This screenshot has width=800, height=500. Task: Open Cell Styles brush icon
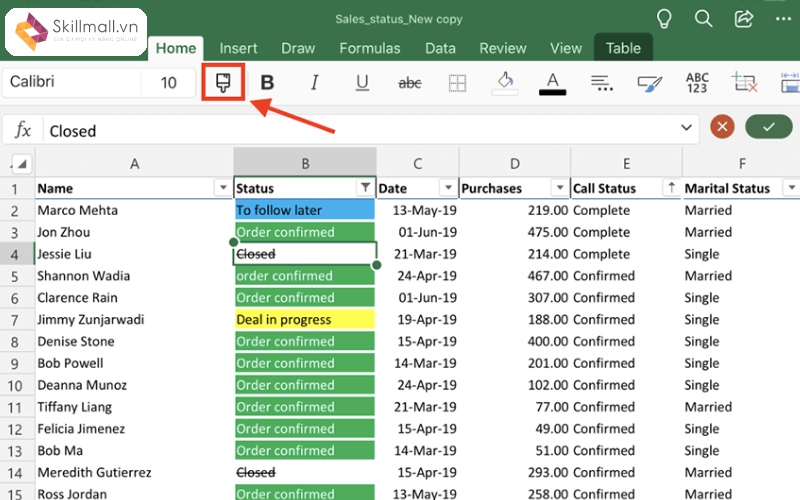(x=649, y=83)
